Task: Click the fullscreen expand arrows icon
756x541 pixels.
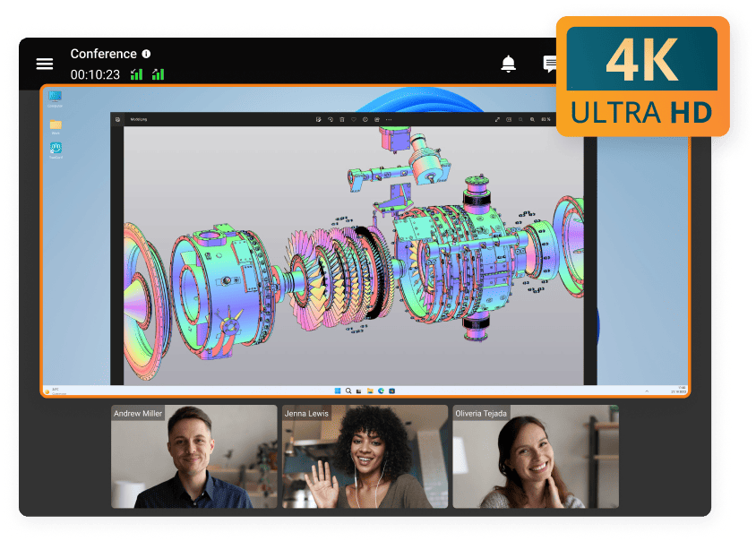Action: [497, 119]
